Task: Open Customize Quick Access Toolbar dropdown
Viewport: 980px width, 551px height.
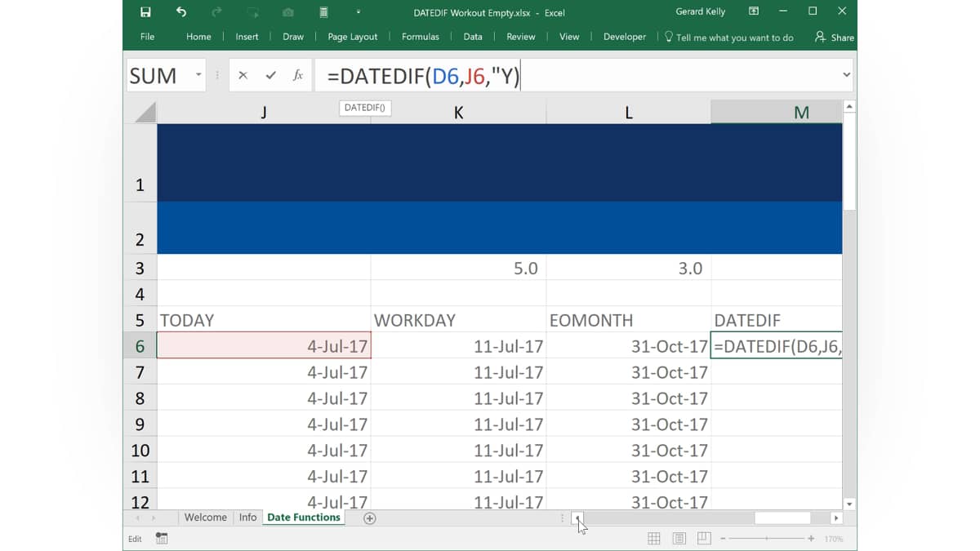Action: tap(359, 12)
